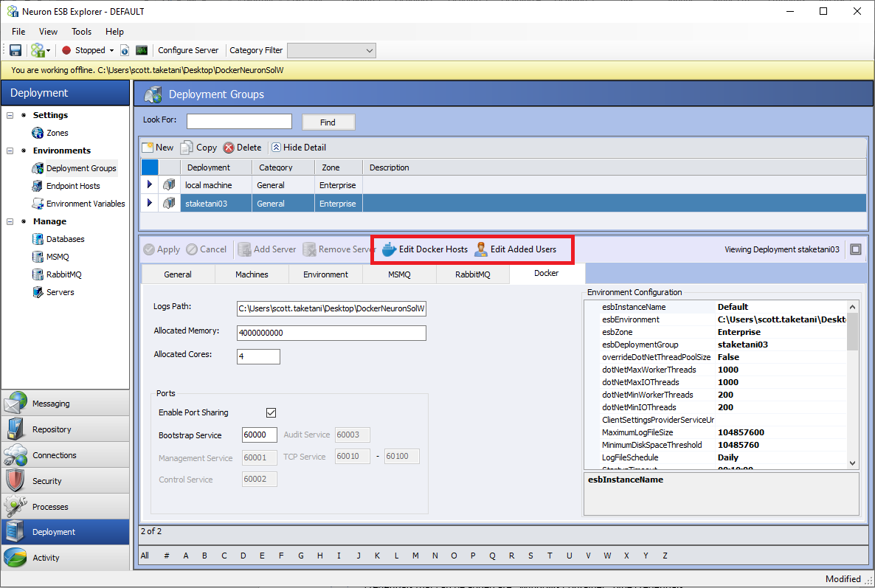
Task: Click the monitor console toolbar icon
Action: tap(142, 50)
